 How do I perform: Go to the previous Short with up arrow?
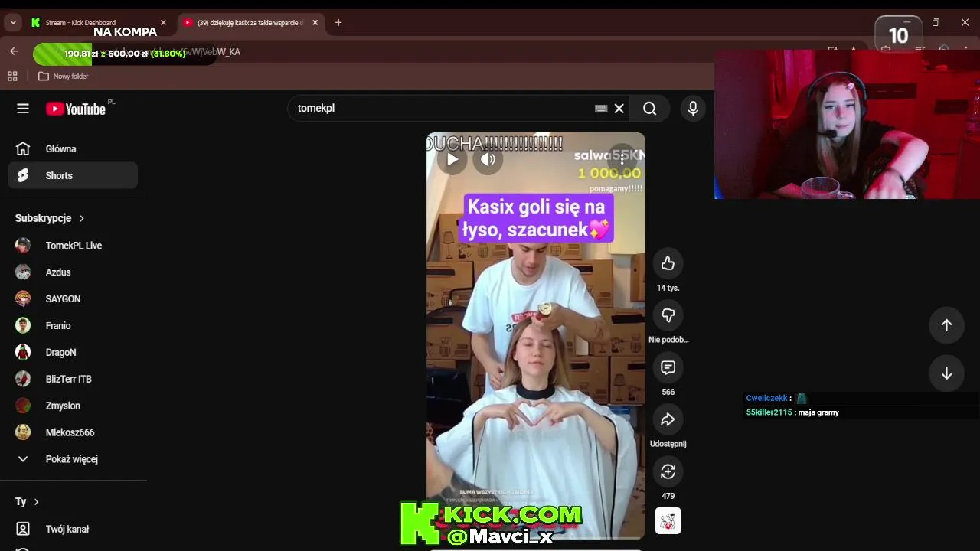point(946,325)
